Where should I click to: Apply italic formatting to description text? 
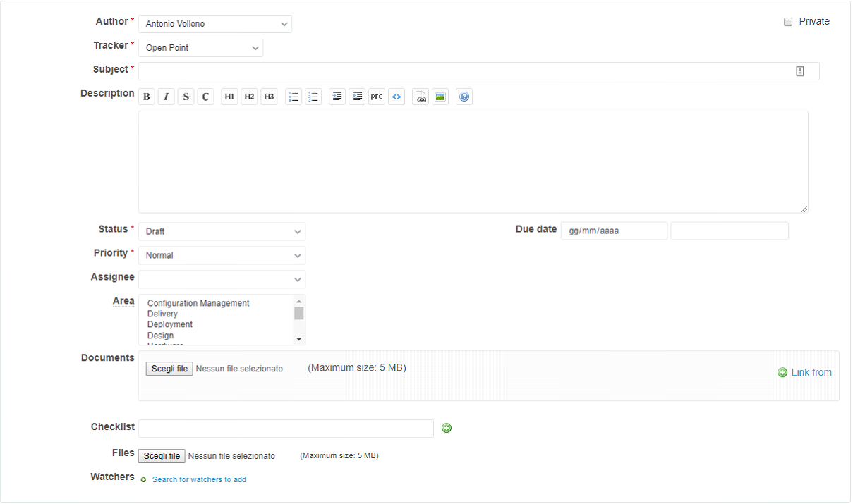167,97
